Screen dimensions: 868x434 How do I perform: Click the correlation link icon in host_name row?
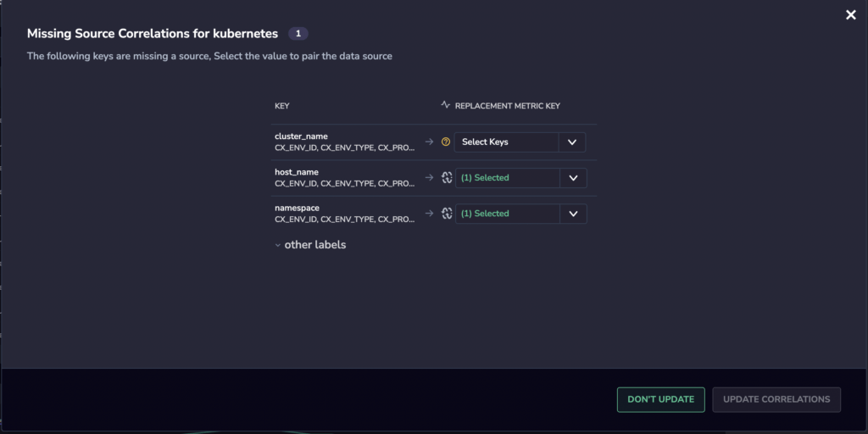(447, 178)
